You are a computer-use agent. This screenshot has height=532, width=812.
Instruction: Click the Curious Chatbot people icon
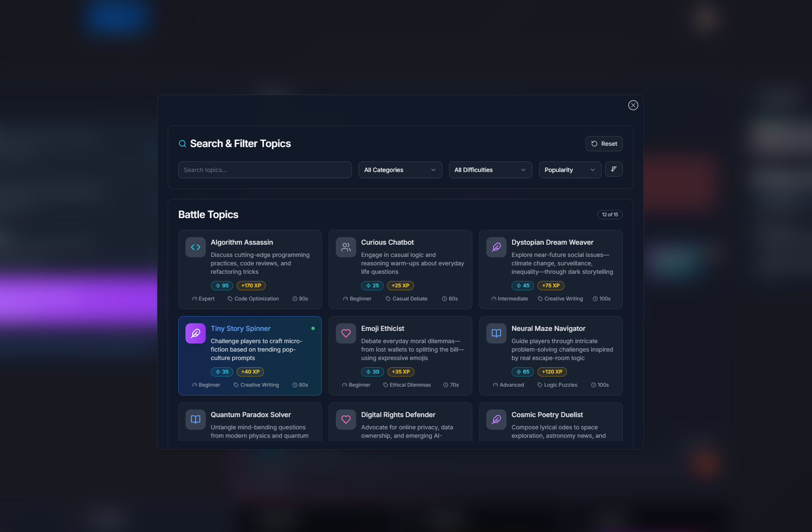click(346, 247)
